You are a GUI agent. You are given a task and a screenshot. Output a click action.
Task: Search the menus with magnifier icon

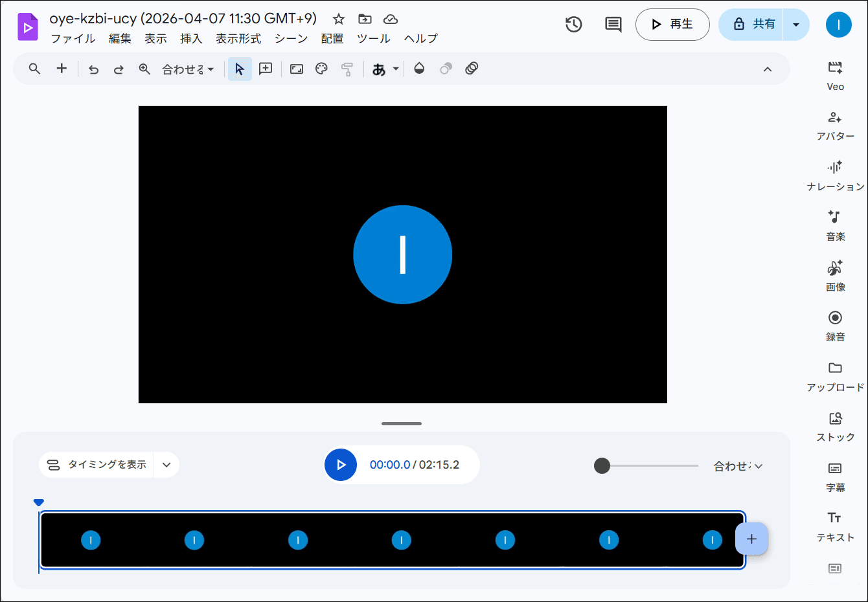(34, 69)
